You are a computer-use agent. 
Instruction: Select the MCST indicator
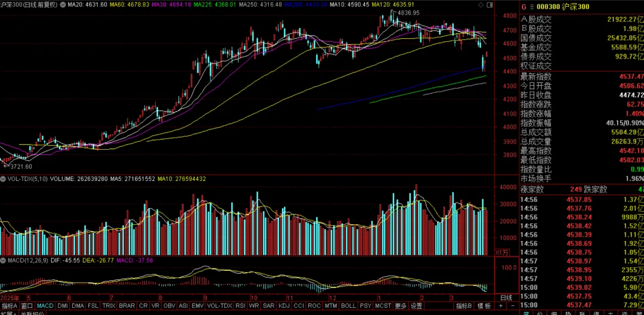(383, 306)
